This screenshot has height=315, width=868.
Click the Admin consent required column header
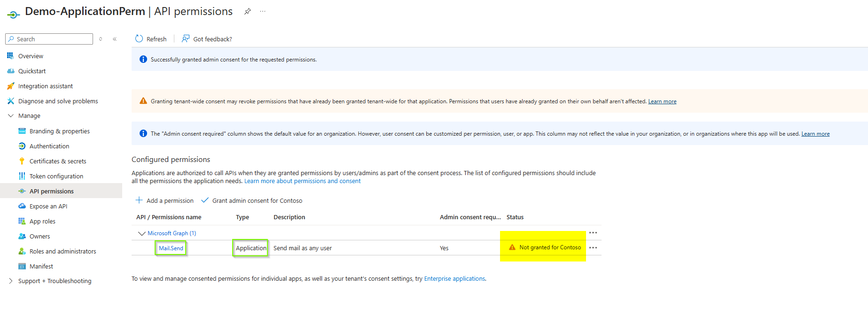point(470,217)
